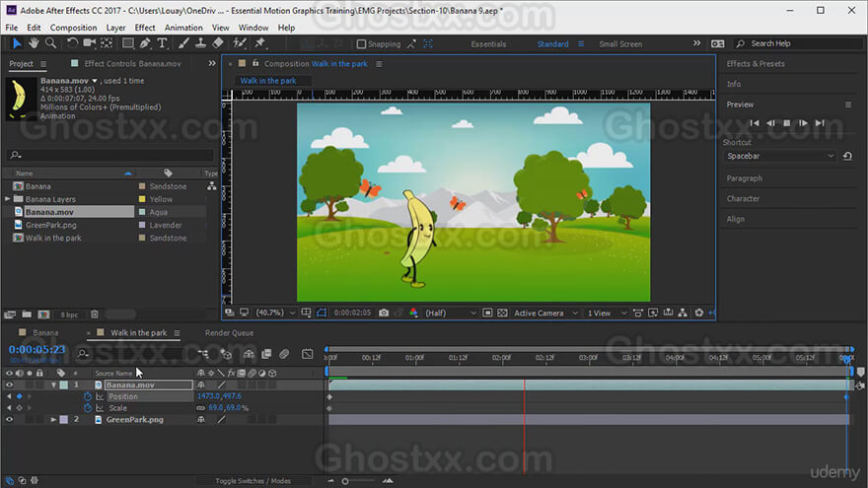Select the Pen tool
The height and width of the screenshot is (488, 868).
tap(145, 43)
